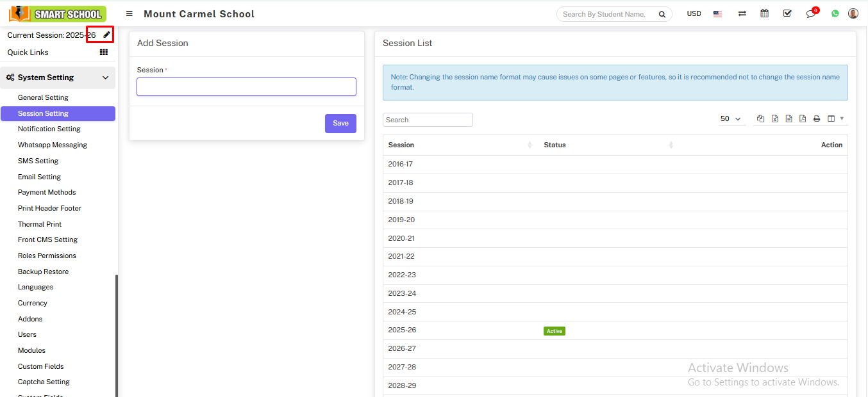
Task: Export session list to Excel
Action: [x=774, y=119]
